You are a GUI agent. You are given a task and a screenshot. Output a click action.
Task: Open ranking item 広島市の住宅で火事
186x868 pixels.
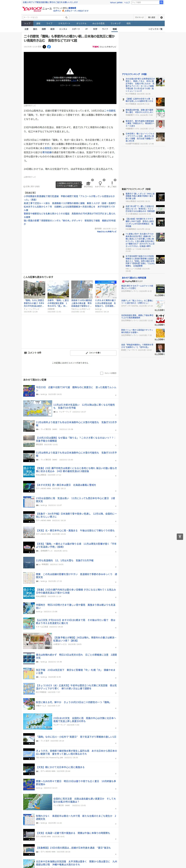click(139, 100)
